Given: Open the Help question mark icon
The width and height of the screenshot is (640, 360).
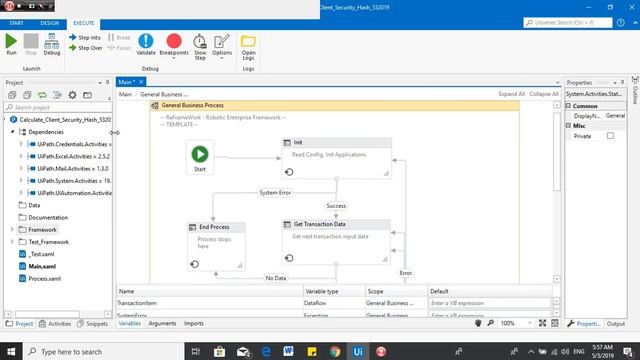Looking at the screenshot, I should [x=620, y=23].
